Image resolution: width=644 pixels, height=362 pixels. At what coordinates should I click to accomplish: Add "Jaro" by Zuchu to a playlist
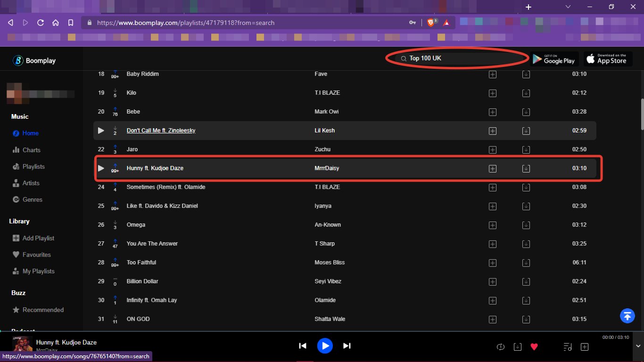pos(493,150)
